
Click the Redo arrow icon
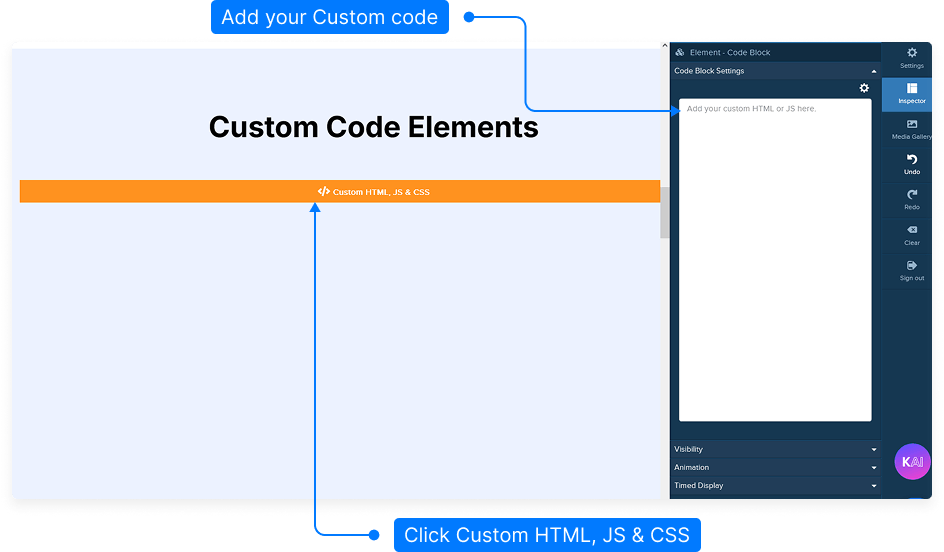tap(911, 194)
